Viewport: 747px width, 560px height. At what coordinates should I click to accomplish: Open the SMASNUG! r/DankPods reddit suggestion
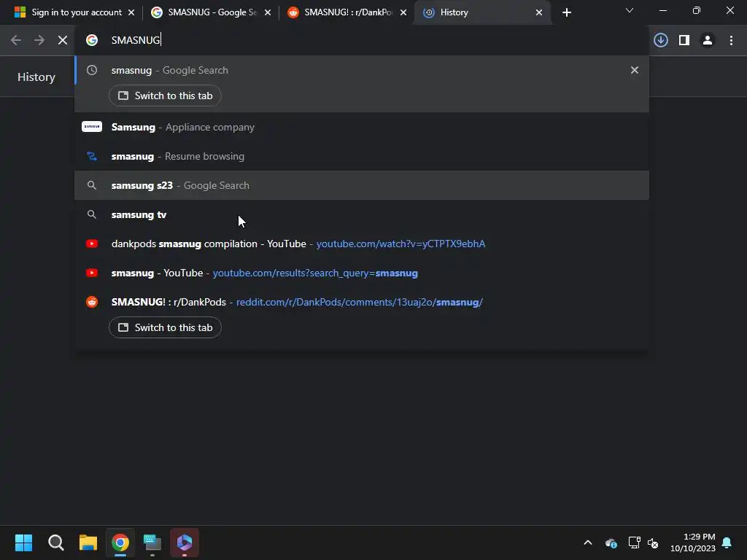(362, 302)
